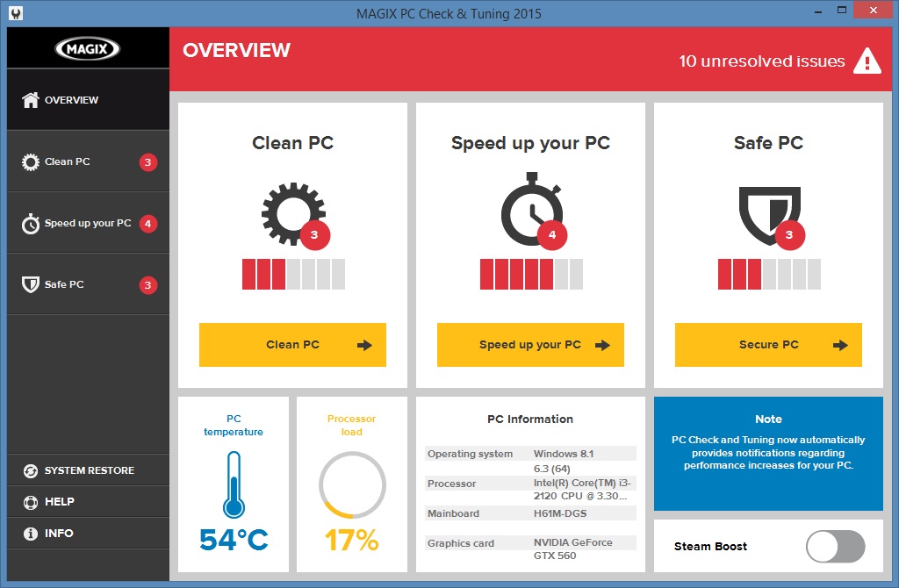
Task: Click the Clean PC card title
Action: 293,143
